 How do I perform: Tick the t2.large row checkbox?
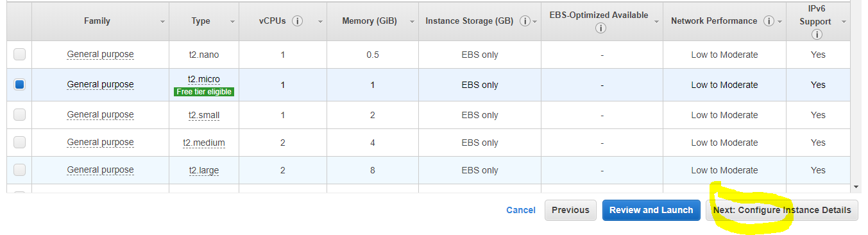coord(20,170)
